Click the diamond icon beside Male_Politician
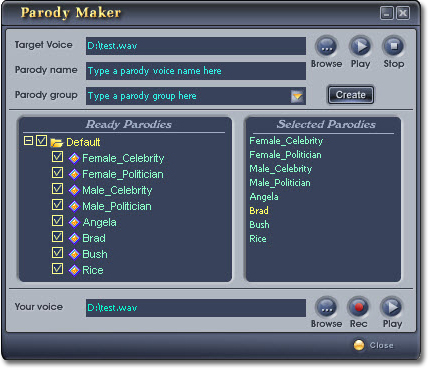This screenshot has width=428, height=368. pos(74,206)
